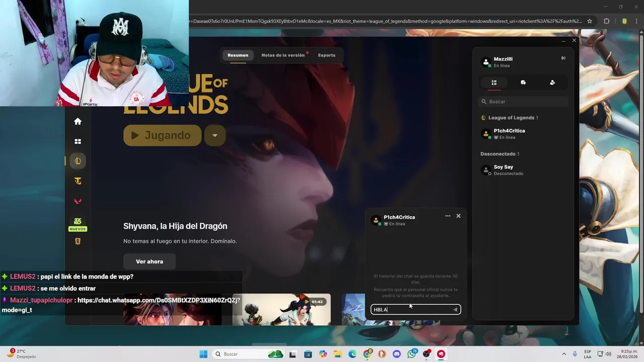Click the Ver ahora button
644x362 pixels.
tap(149, 261)
